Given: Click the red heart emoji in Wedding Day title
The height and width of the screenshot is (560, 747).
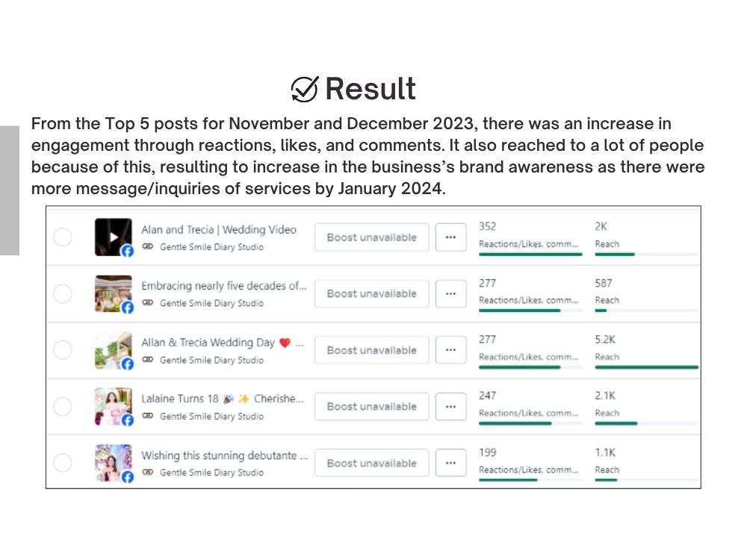Looking at the screenshot, I should click(x=285, y=343).
